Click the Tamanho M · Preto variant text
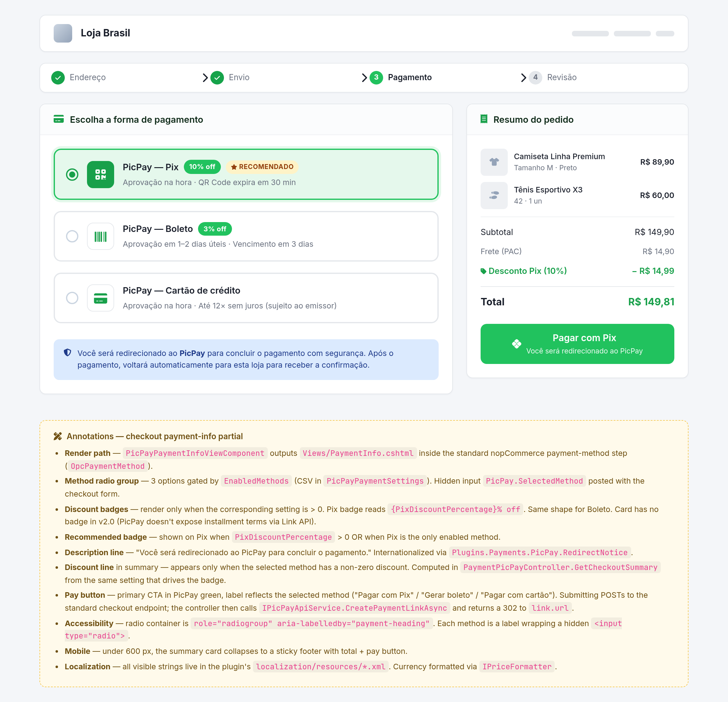Image resolution: width=728 pixels, height=702 pixels. click(545, 168)
